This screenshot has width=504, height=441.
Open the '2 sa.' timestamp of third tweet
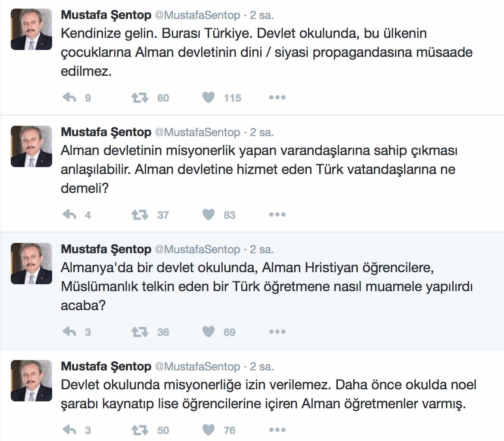(x=262, y=249)
